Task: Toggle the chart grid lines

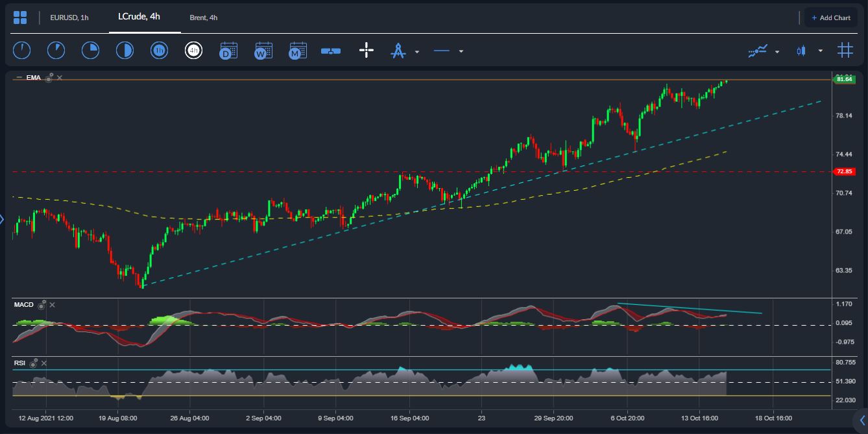Action: [x=845, y=51]
